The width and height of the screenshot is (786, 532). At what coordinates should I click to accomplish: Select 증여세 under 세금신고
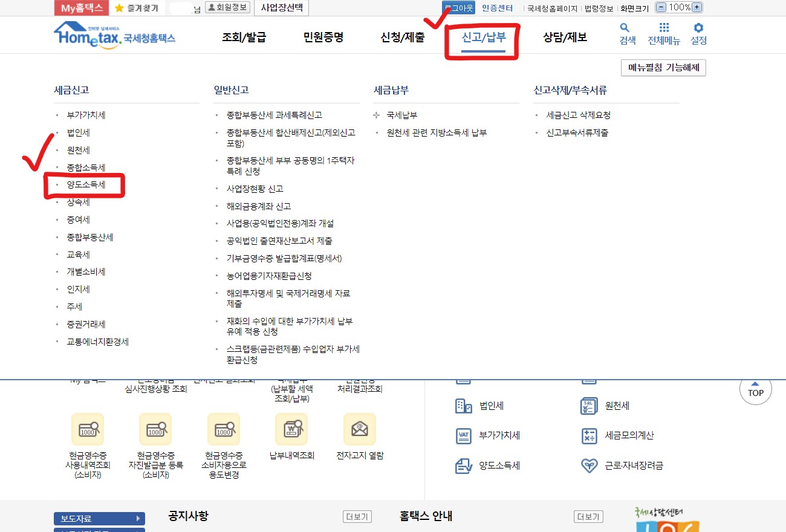pyautogui.click(x=78, y=220)
